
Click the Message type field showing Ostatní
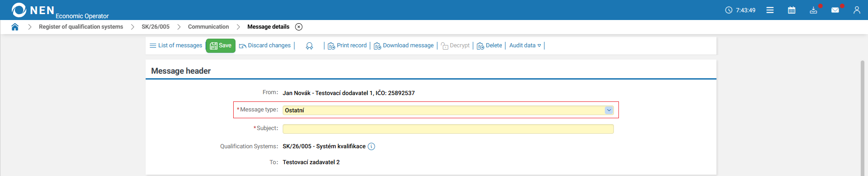tap(448, 110)
